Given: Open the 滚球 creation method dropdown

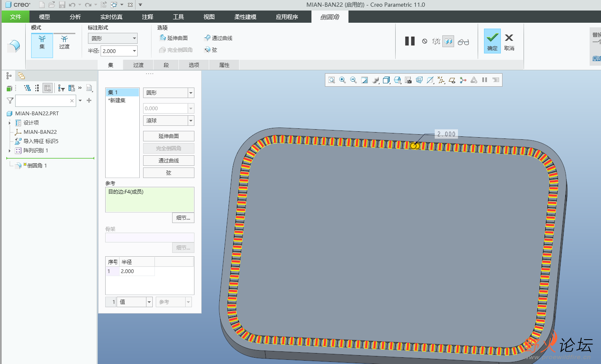Looking at the screenshot, I should [169, 121].
